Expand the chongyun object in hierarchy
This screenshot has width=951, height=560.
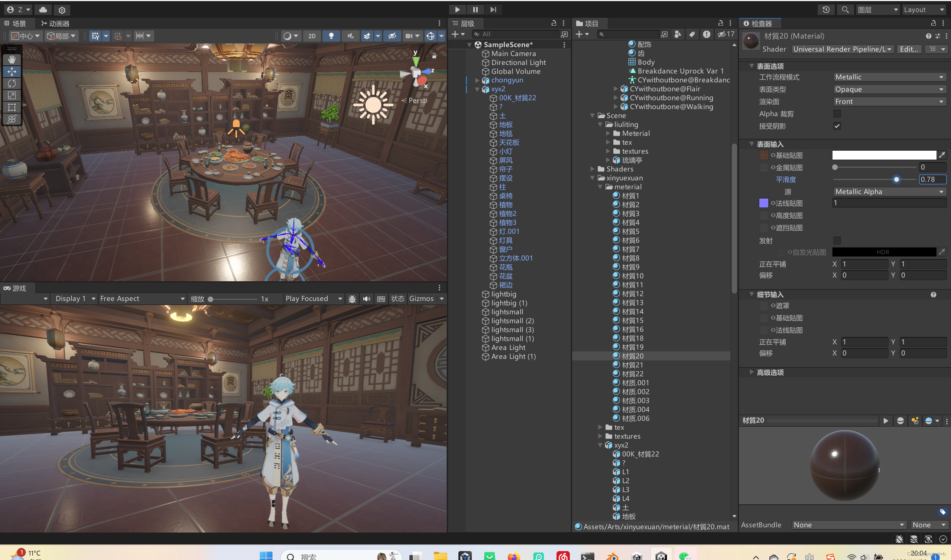(x=477, y=81)
